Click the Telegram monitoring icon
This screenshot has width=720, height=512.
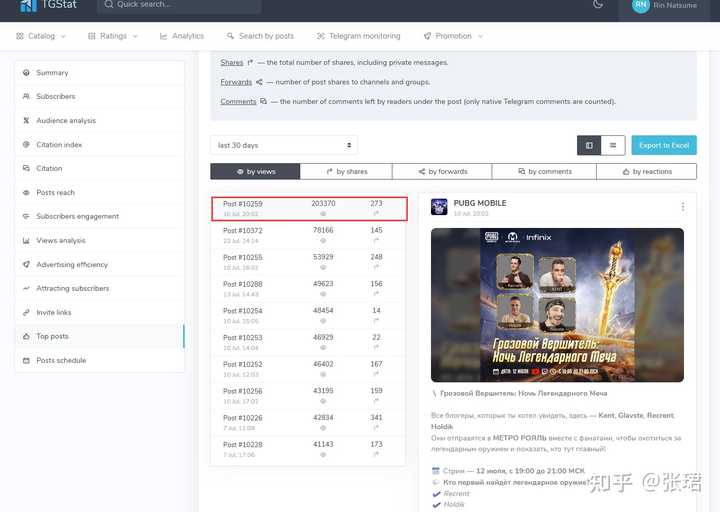pyautogui.click(x=321, y=36)
